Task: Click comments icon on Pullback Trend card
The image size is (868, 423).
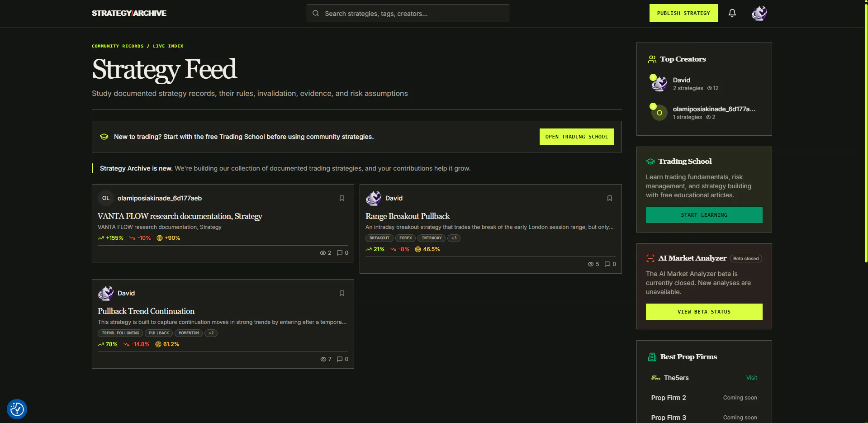Action: (x=340, y=359)
